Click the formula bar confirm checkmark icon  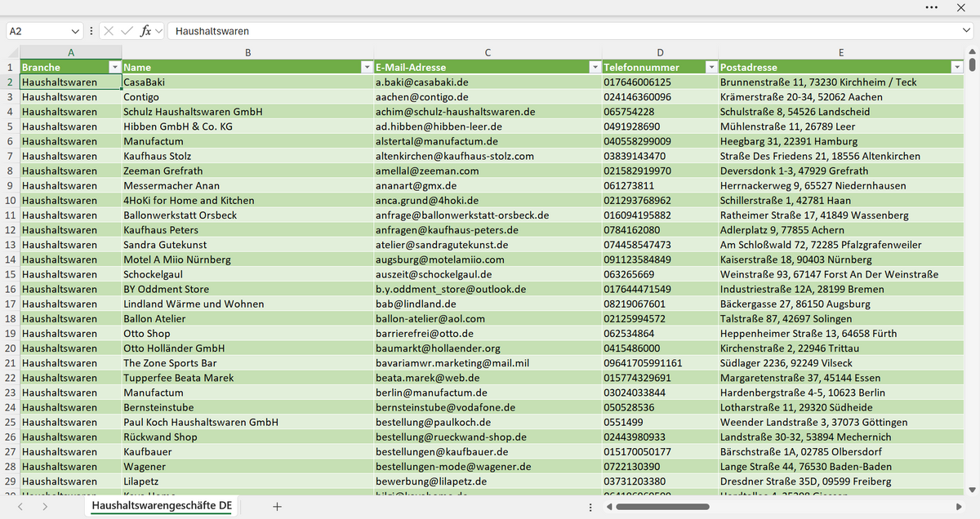click(x=127, y=31)
